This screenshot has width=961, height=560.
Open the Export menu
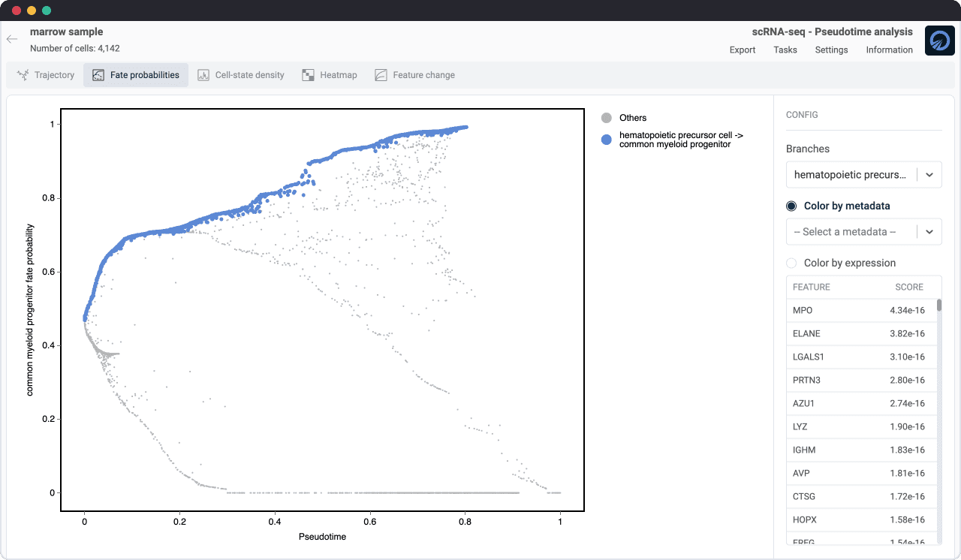(x=743, y=50)
